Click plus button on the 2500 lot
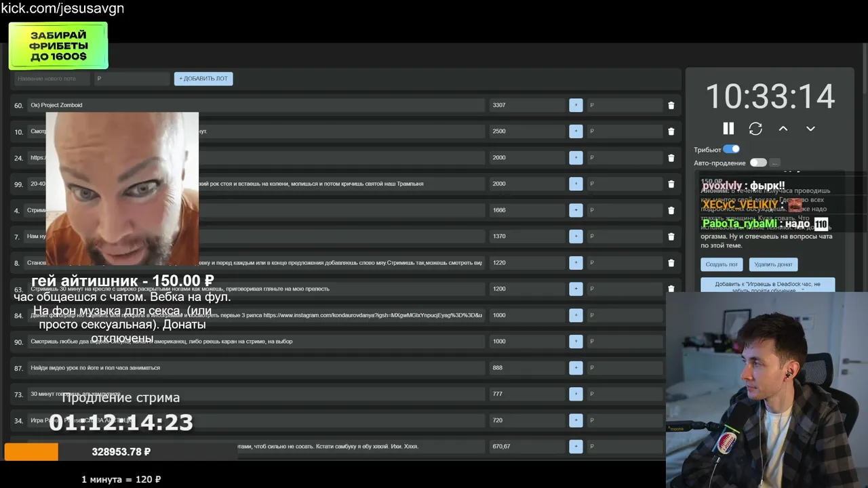 click(576, 131)
